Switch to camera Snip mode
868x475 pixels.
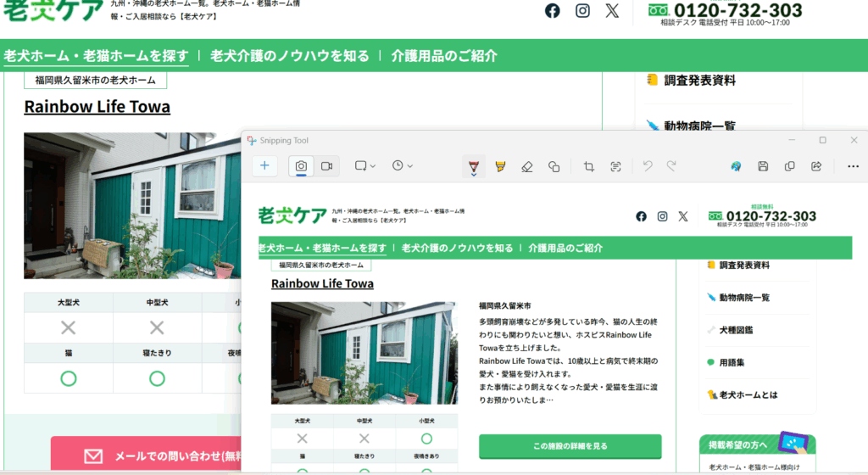(301, 166)
